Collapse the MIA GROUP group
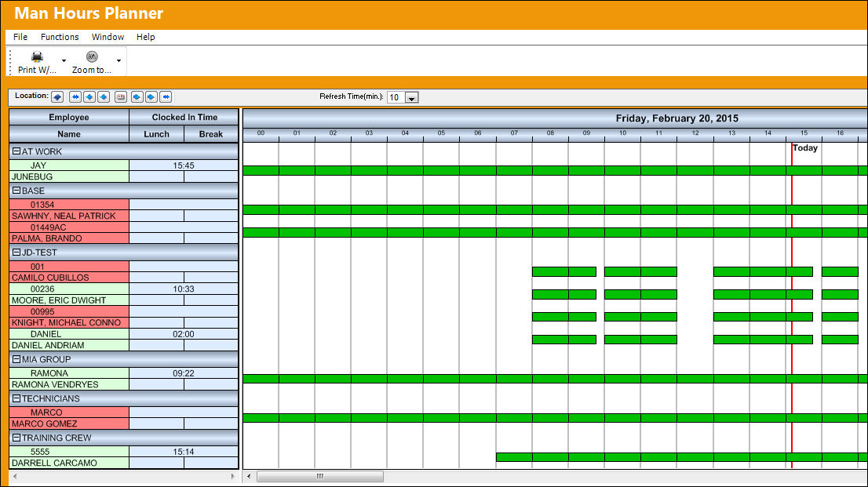This screenshot has height=487, width=868. [x=16, y=359]
